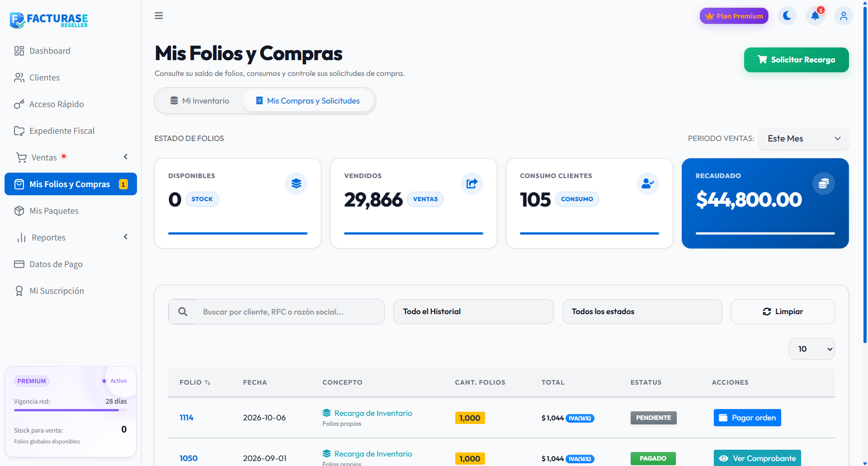The height and width of the screenshot is (466, 868).
Task: Click the Recaudado coins icon
Action: 824,184
